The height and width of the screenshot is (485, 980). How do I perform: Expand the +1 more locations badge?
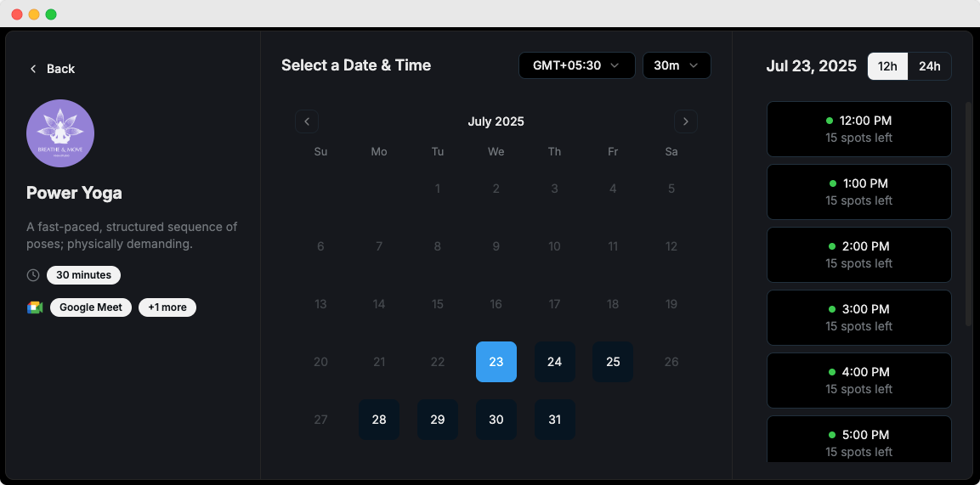[x=167, y=307]
